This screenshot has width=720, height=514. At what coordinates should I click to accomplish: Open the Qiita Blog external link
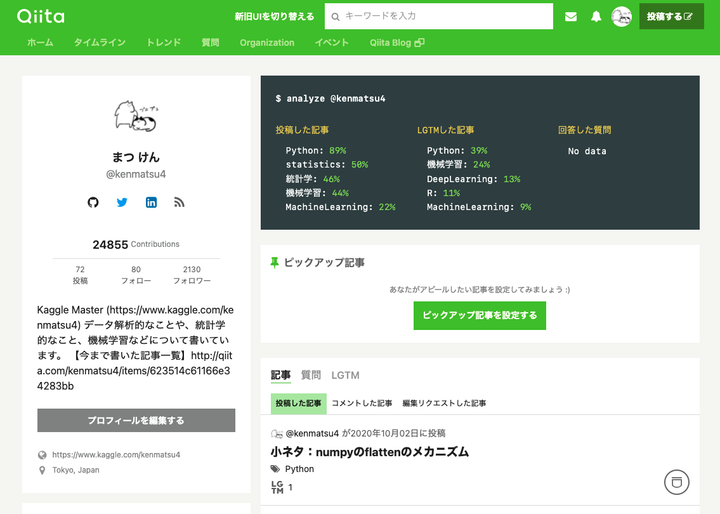(397, 43)
